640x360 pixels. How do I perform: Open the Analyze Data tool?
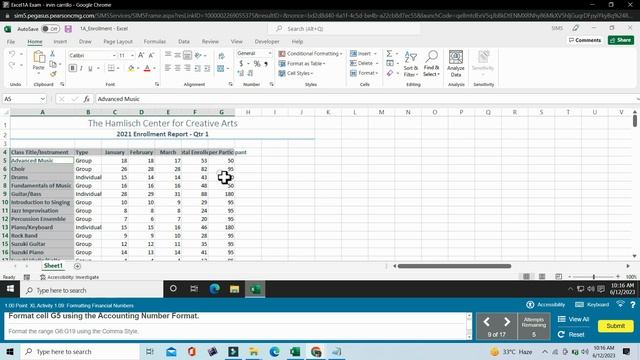456,64
